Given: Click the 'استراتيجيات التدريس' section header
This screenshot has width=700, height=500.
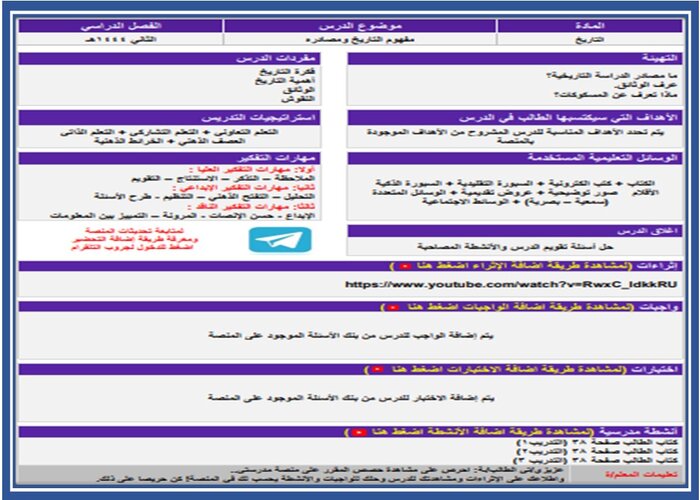Looking at the screenshot, I should coord(170,118).
